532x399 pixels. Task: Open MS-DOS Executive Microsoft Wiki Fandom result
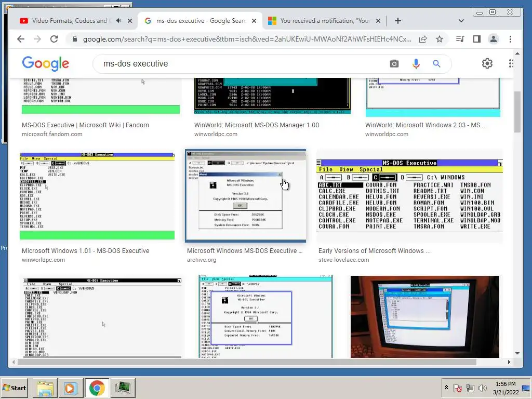85,125
